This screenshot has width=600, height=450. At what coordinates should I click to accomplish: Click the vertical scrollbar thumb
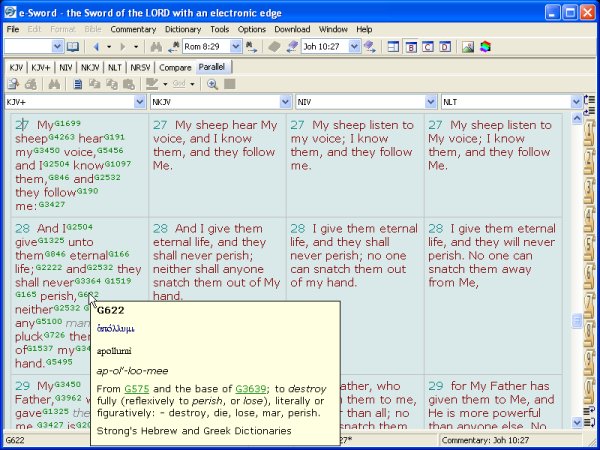click(577, 320)
